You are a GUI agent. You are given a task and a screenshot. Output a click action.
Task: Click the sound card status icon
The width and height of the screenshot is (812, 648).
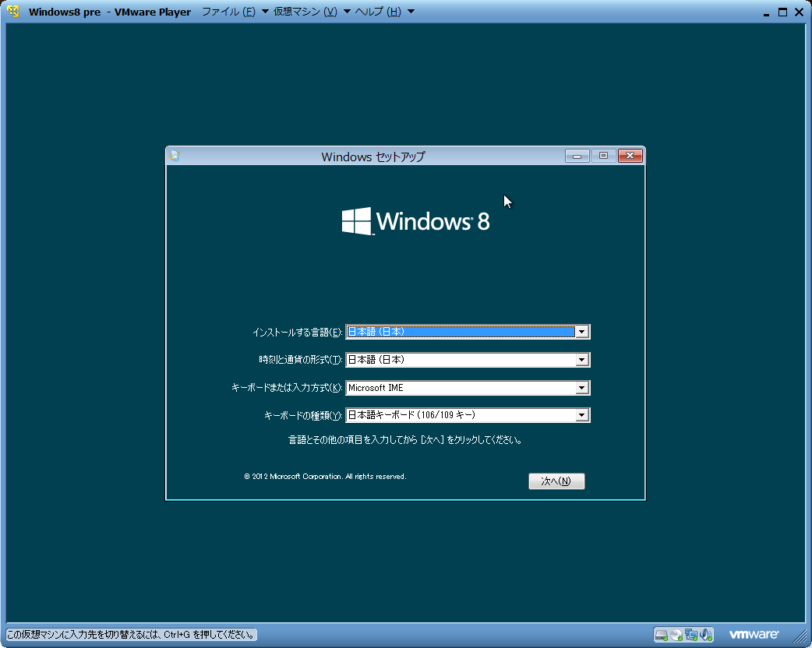(x=706, y=635)
